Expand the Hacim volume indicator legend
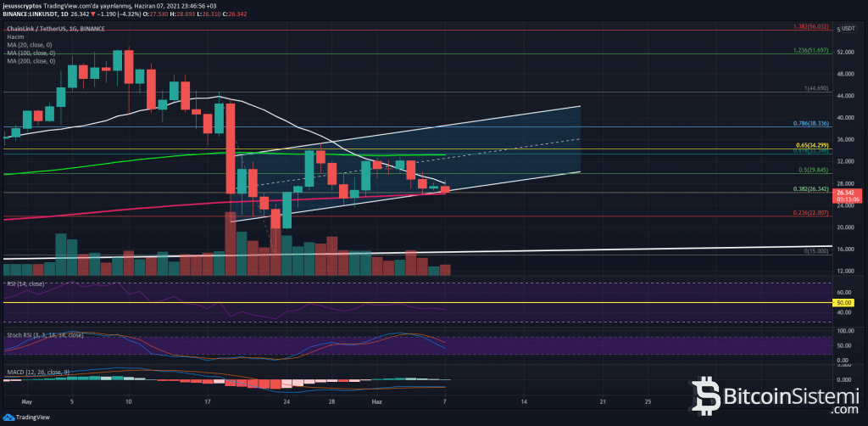 17,37
